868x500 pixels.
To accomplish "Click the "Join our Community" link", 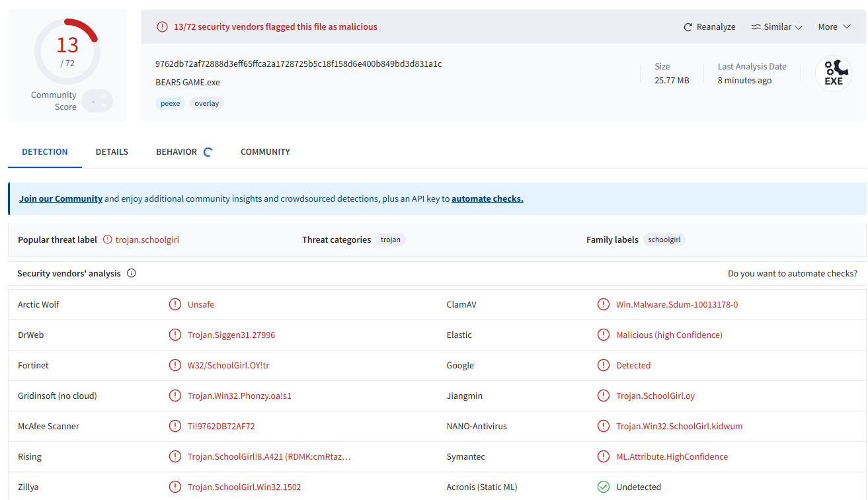I will point(61,198).
